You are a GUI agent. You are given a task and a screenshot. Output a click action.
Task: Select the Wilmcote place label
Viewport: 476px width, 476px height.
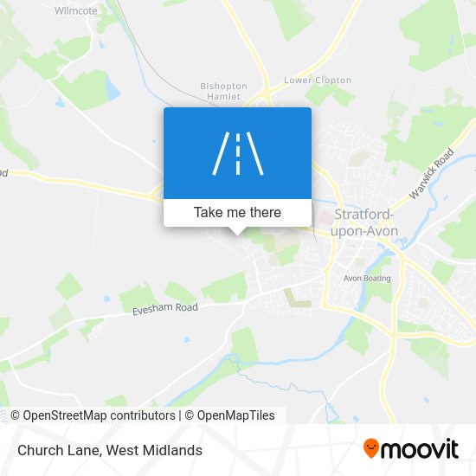coord(76,11)
